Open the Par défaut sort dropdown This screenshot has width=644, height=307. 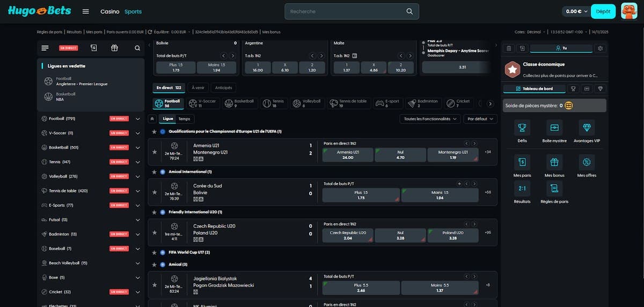(x=480, y=119)
